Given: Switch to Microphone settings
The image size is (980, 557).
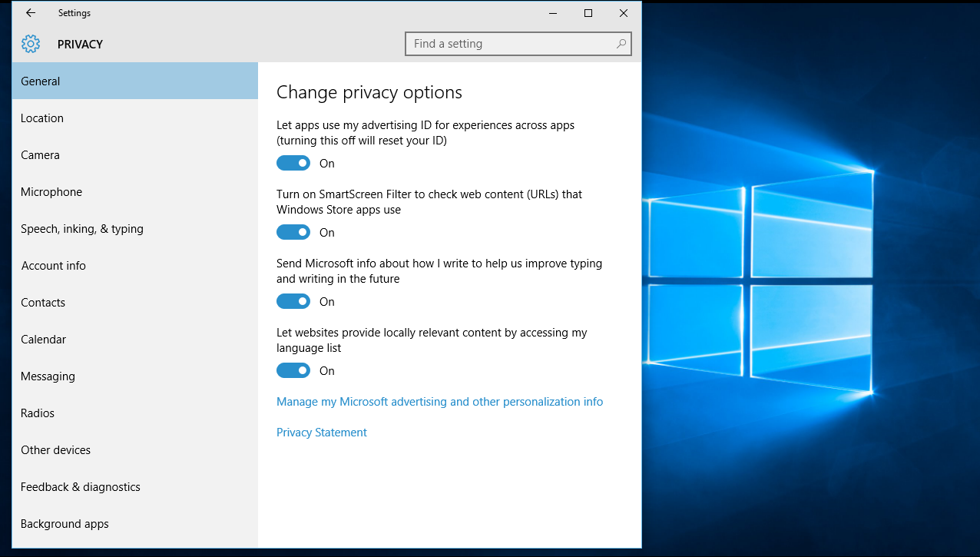Looking at the screenshot, I should coord(51,191).
